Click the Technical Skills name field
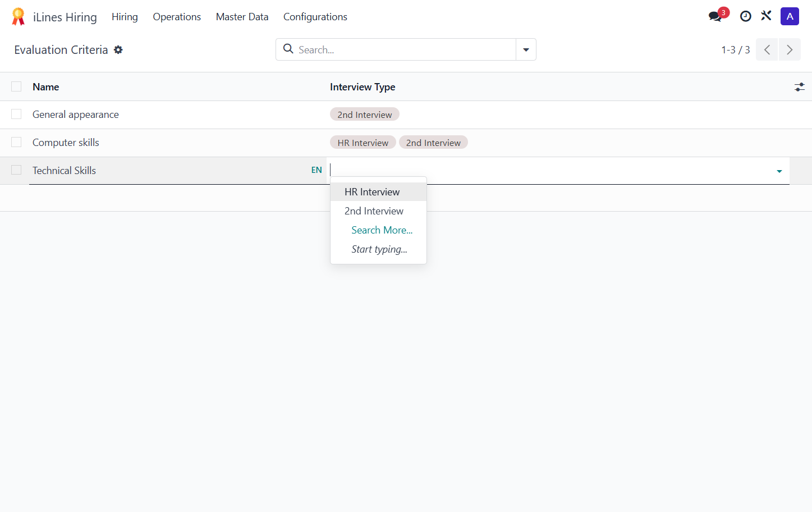The width and height of the screenshot is (812, 512). point(169,170)
